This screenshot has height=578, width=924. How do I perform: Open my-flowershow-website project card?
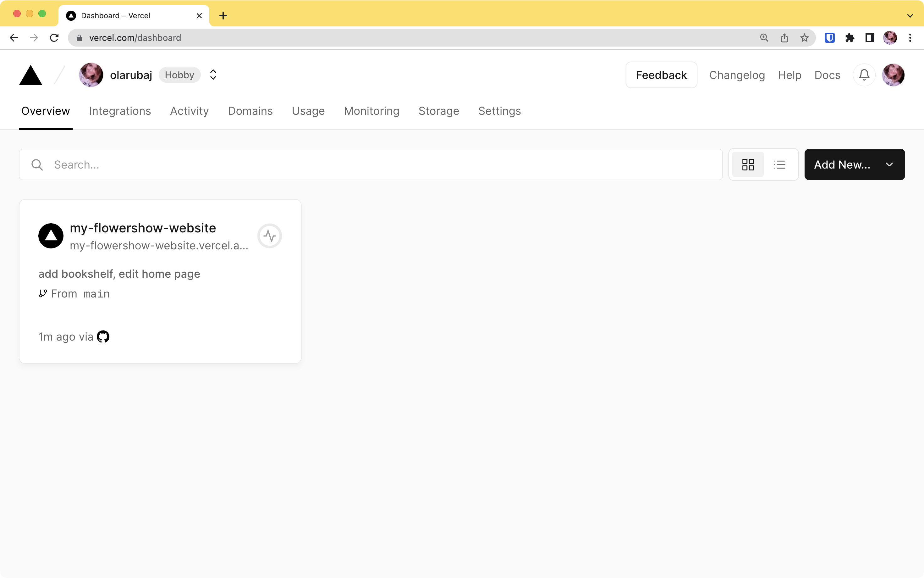pos(142,227)
